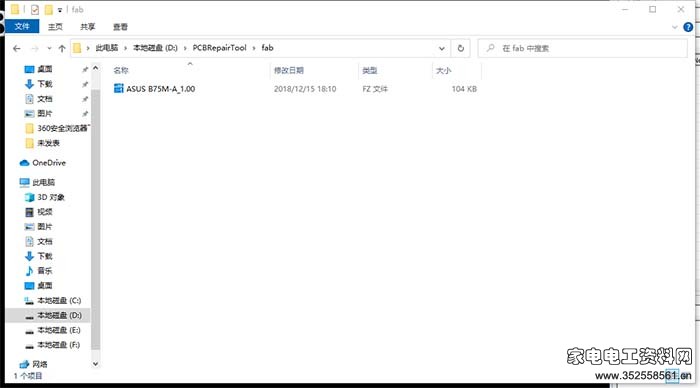Select OneDrive in the navigation pane
Image resolution: width=700 pixels, height=388 pixels.
point(49,163)
